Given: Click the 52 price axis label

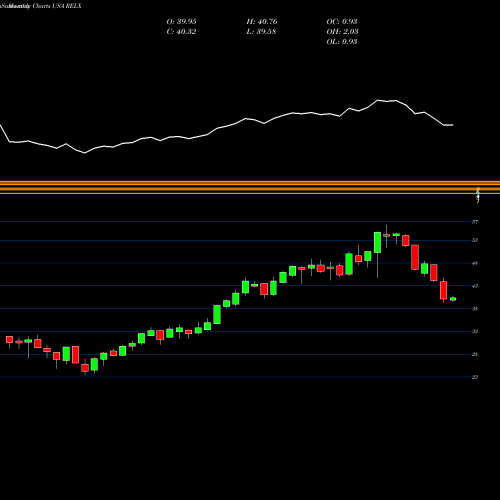Looking at the screenshot, I should (475, 240).
